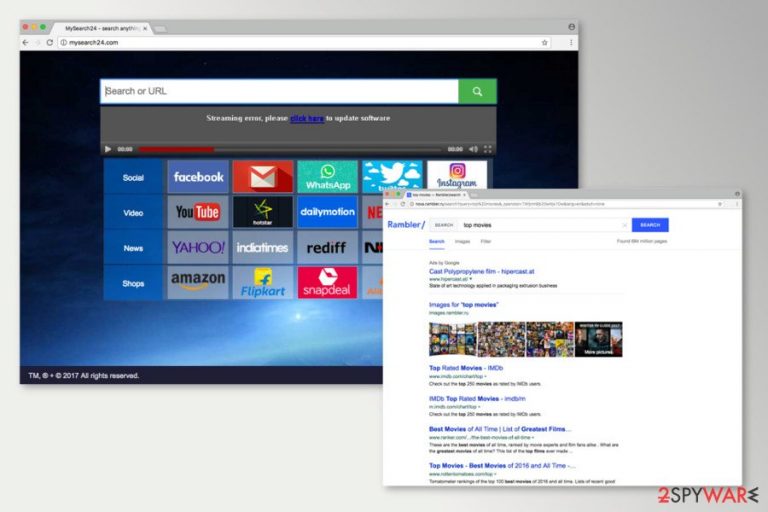Select the Video category

click(x=133, y=213)
